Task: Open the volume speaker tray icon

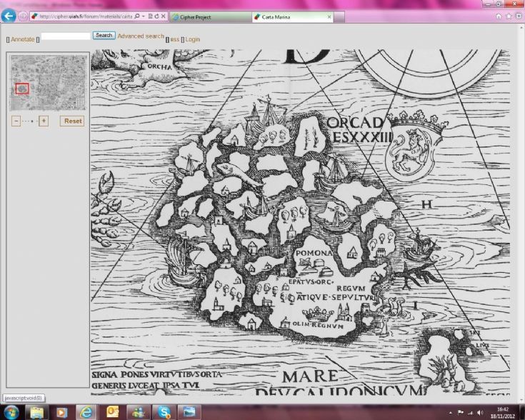Action: click(480, 413)
